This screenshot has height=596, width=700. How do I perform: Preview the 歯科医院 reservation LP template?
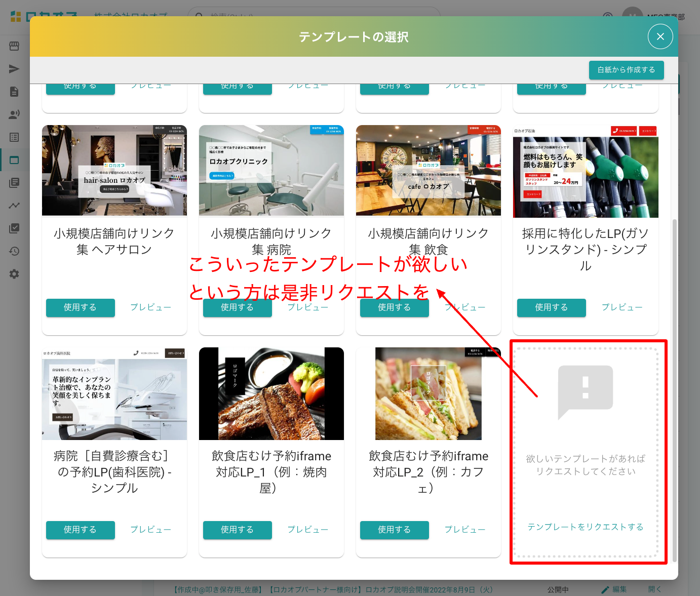click(150, 530)
